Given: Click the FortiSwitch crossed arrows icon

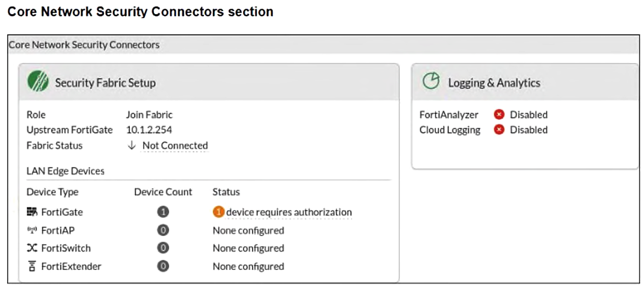Looking at the screenshot, I should click(32, 248).
